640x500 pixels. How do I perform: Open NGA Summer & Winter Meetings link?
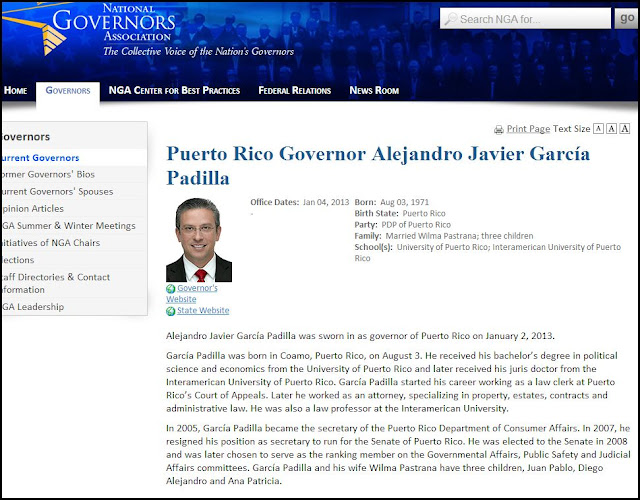pos(69,226)
